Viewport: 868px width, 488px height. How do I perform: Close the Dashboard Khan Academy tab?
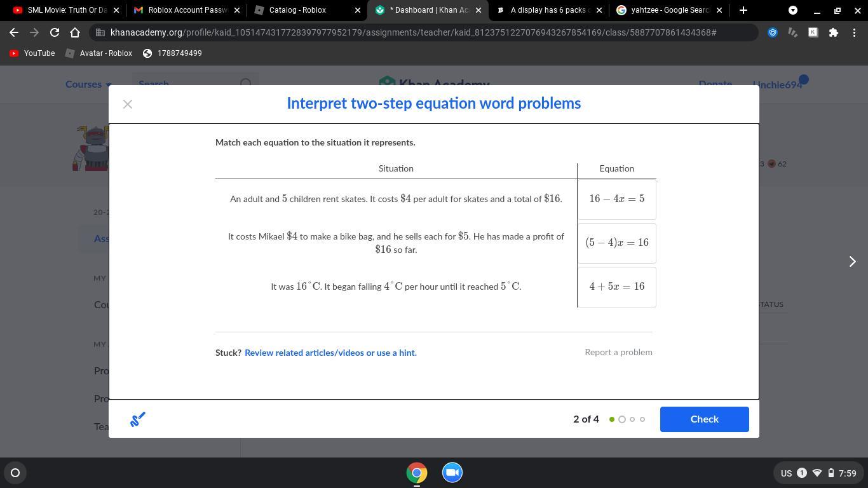[478, 10]
